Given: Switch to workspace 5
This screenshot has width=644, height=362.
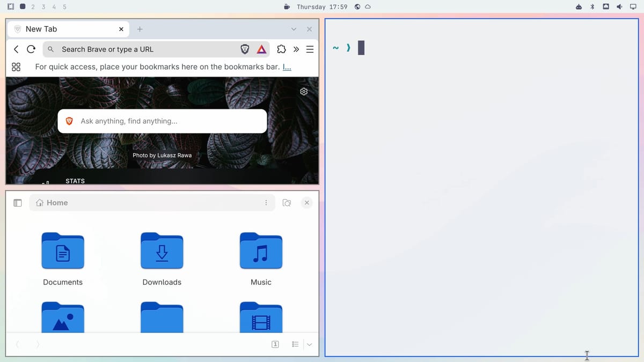Looking at the screenshot, I should tap(65, 7).
